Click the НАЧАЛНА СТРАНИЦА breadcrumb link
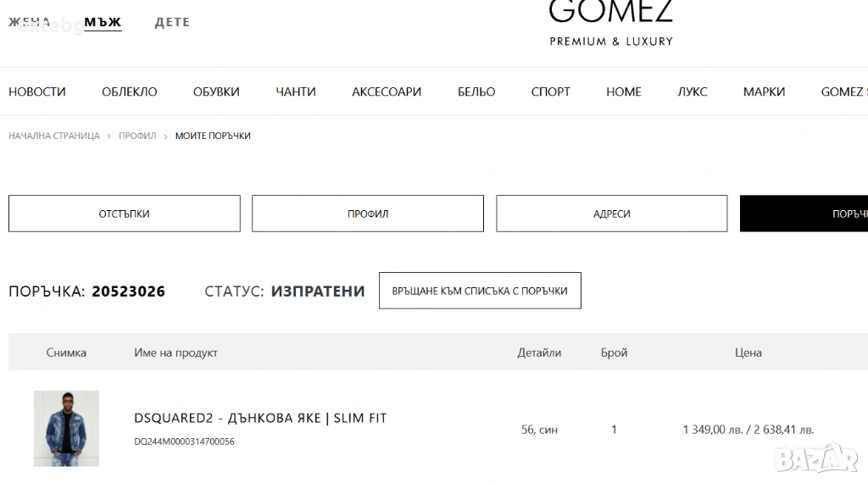This screenshot has height=483, width=868. 54,136
